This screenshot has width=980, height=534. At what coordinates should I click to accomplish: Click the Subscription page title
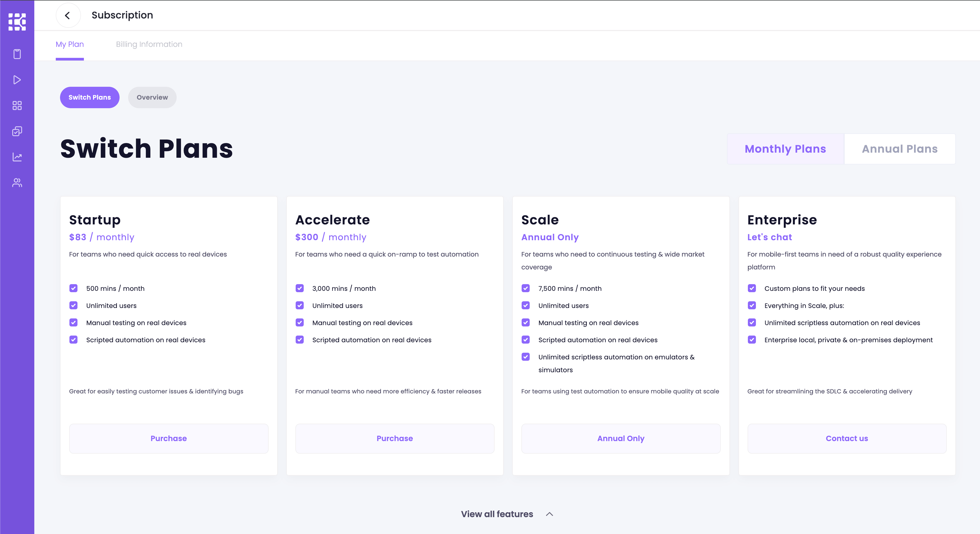click(122, 15)
